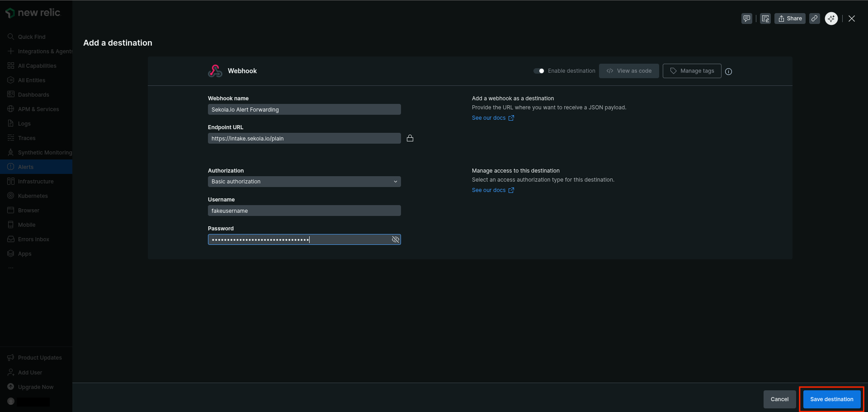Click the info icon next to Manage tags
The width and height of the screenshot is (868, 412).
(x=728, y=71)
